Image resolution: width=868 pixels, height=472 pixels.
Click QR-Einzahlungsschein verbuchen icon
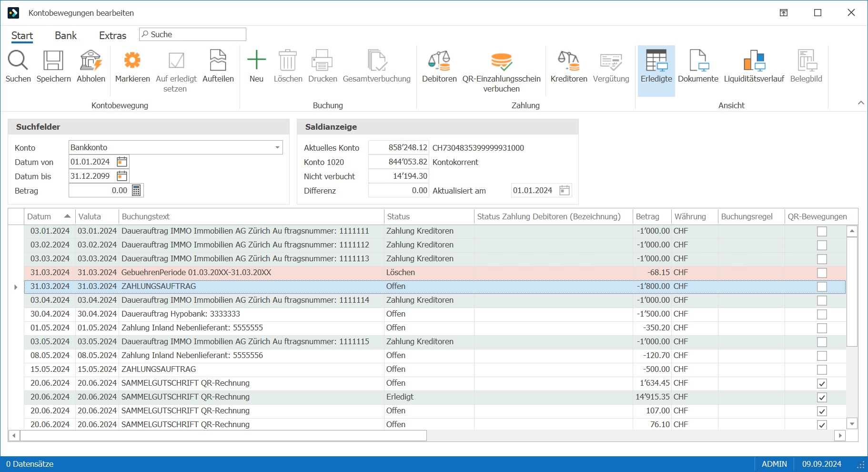click(x=501, y=62)
